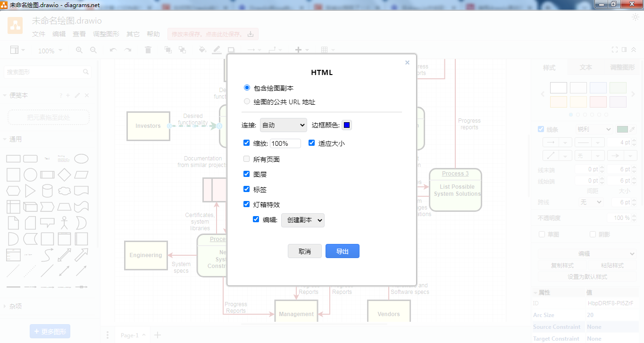Image resolution: width=644 pixels, height=343 pixels.
Task: Click the Redo arrow icon
Action: click(127, 50)
